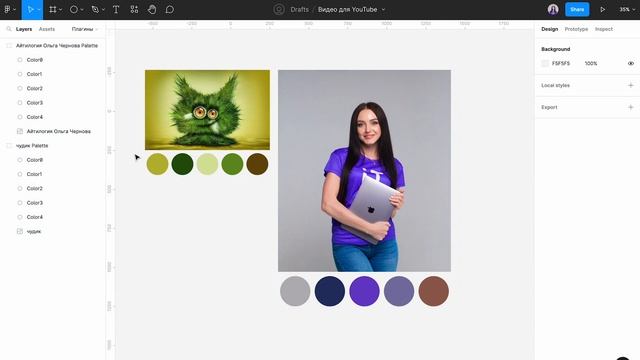Viewport: 640px width, 360px height.
Task: Open file name dropdown chevron
Action: pyautogui.click(x=383, y=9)
